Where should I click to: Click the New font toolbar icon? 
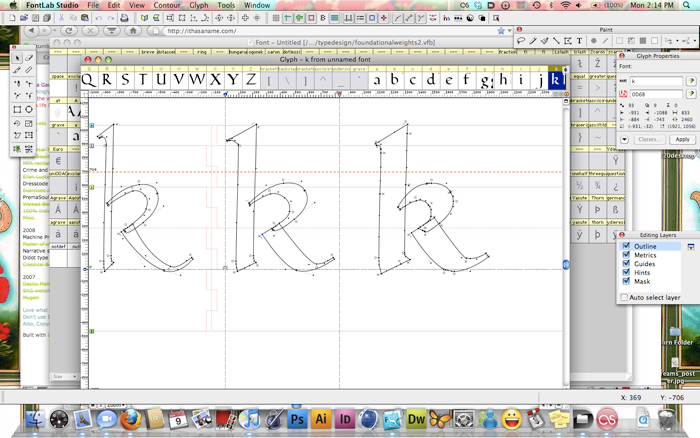click(12, 18)
